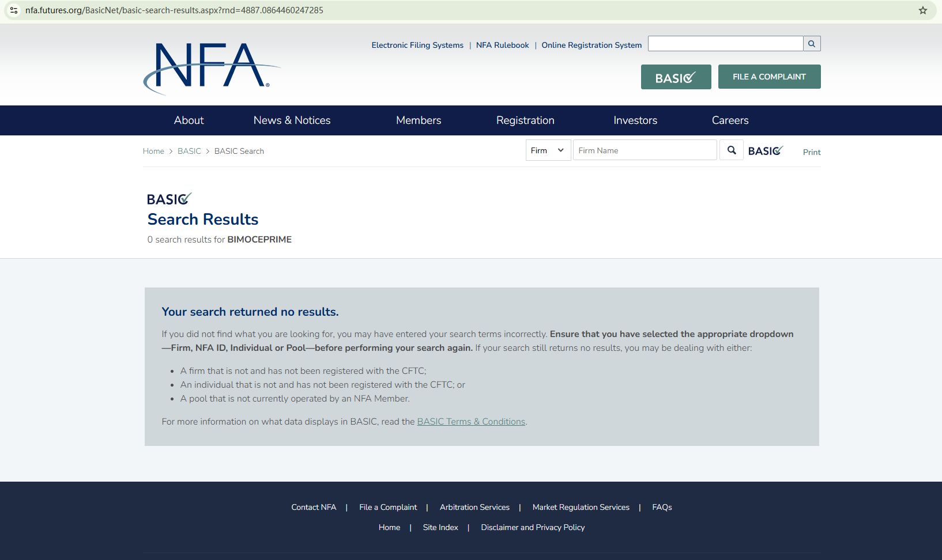Screen dimensions: 942x560
Task: Open Online Registration System link
Action: pyautogui.click(x=591, y=45)
